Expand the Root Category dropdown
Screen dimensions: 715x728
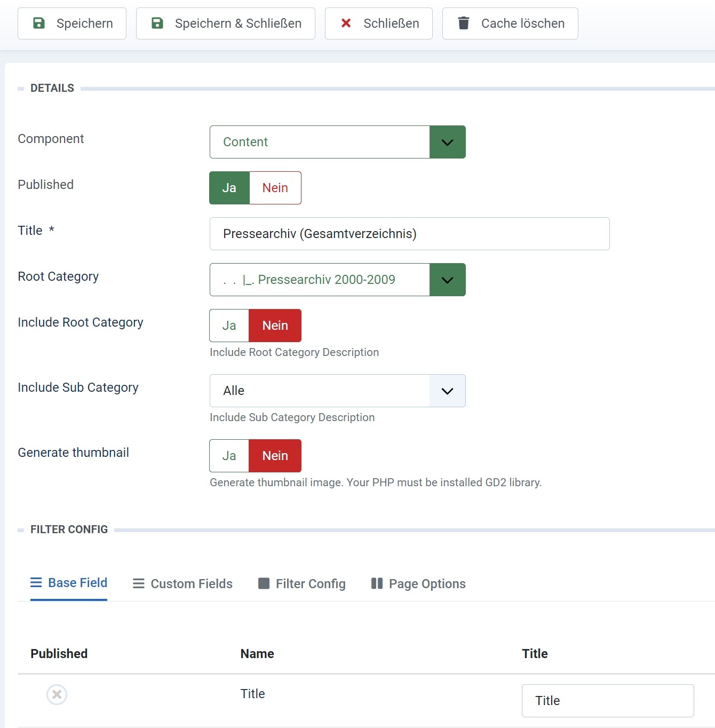point(447,280)
